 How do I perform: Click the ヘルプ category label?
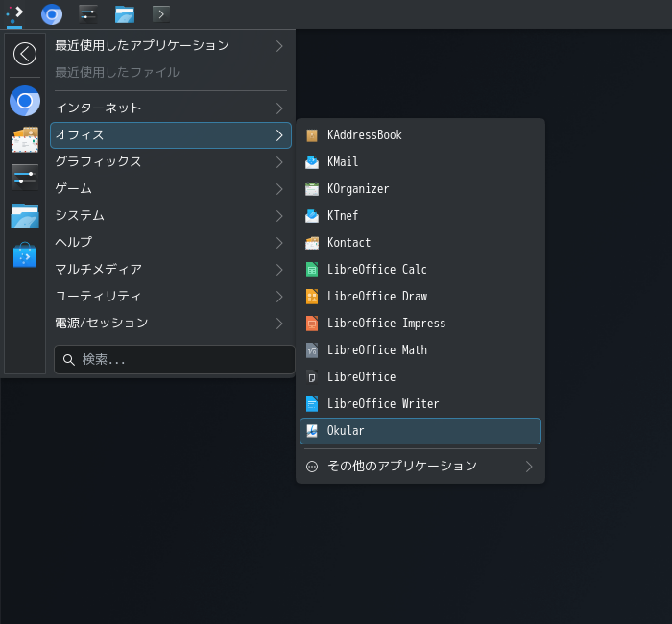[73, 243]
